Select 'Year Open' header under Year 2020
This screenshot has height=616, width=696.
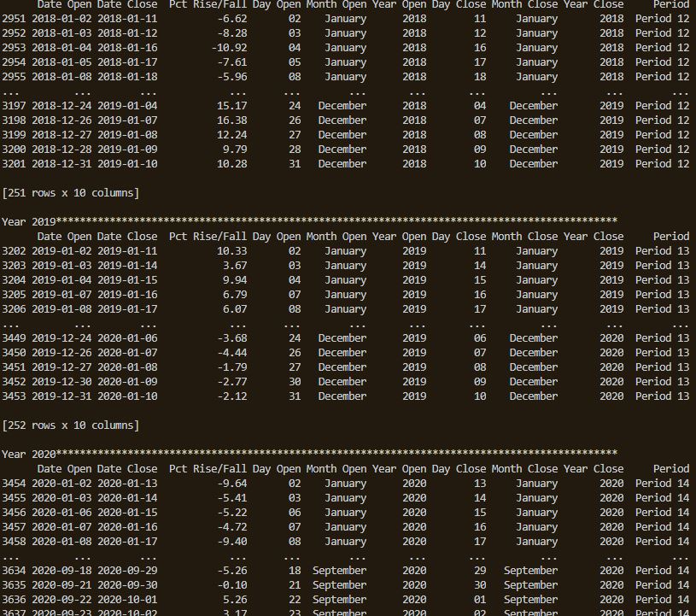pyautogui.click(x=400, y=468)
